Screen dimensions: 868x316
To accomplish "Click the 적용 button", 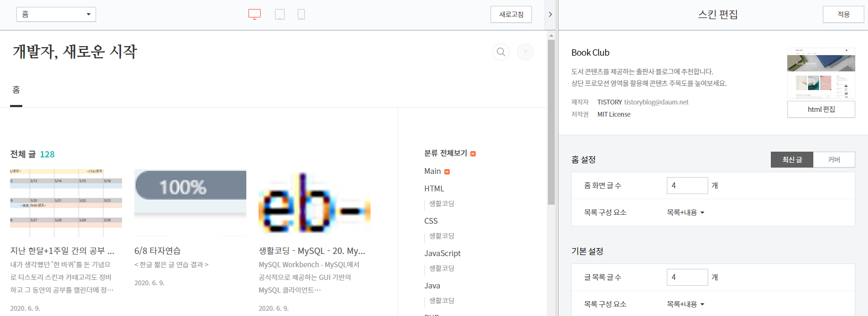I will point(844,14).
